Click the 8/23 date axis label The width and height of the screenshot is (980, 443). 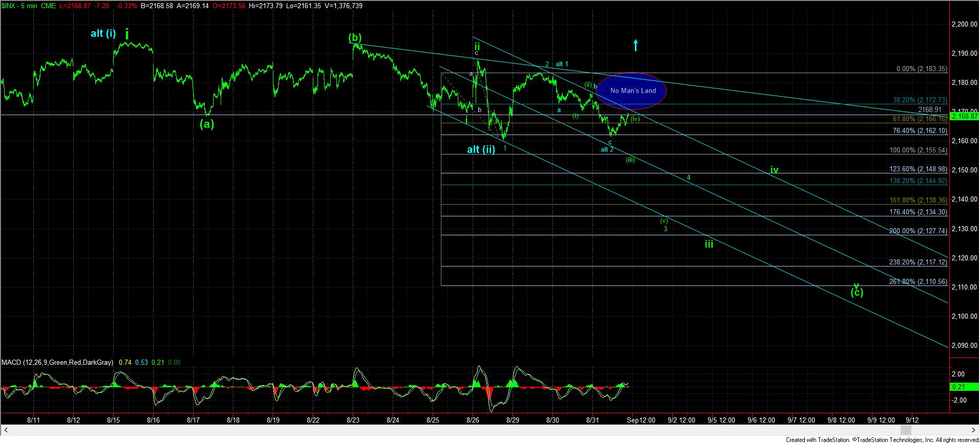pos(353,420)
